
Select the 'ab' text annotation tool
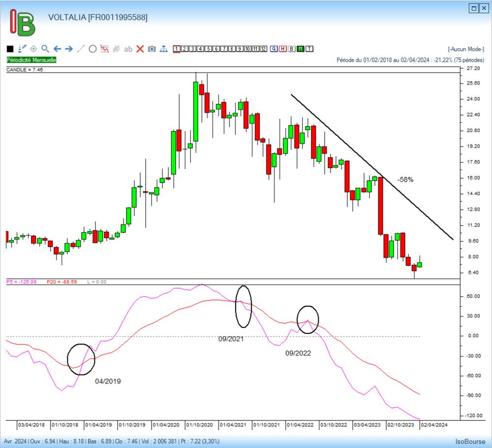tap(128, 49)
